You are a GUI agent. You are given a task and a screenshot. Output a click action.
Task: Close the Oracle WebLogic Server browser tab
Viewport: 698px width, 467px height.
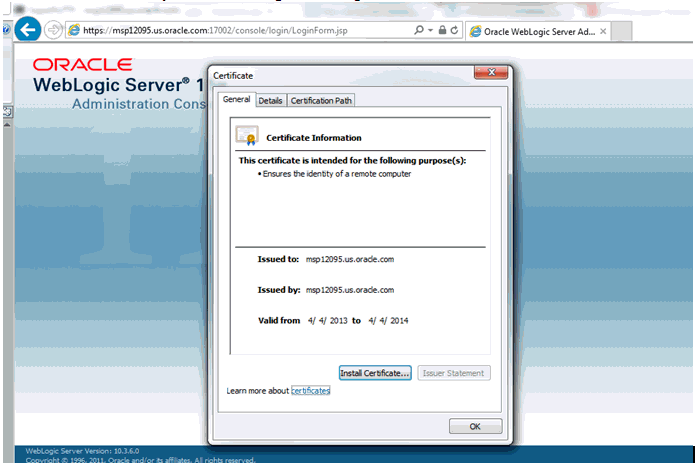click(603, 31)
